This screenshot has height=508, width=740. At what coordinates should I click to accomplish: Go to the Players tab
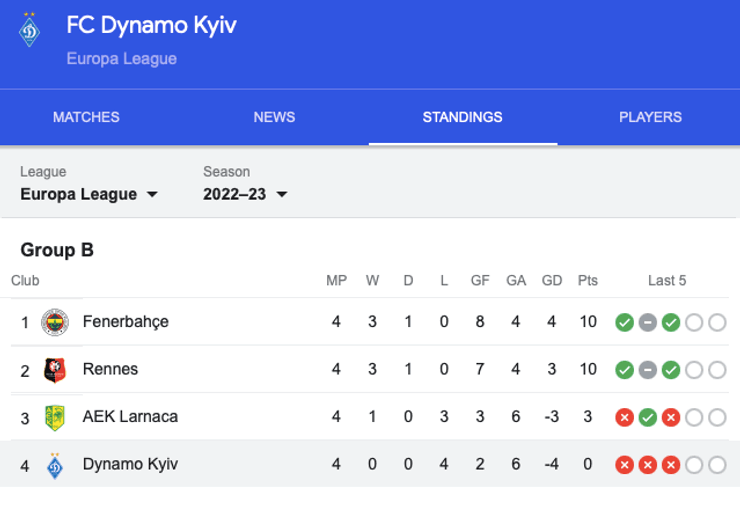[x=650, y=117]
